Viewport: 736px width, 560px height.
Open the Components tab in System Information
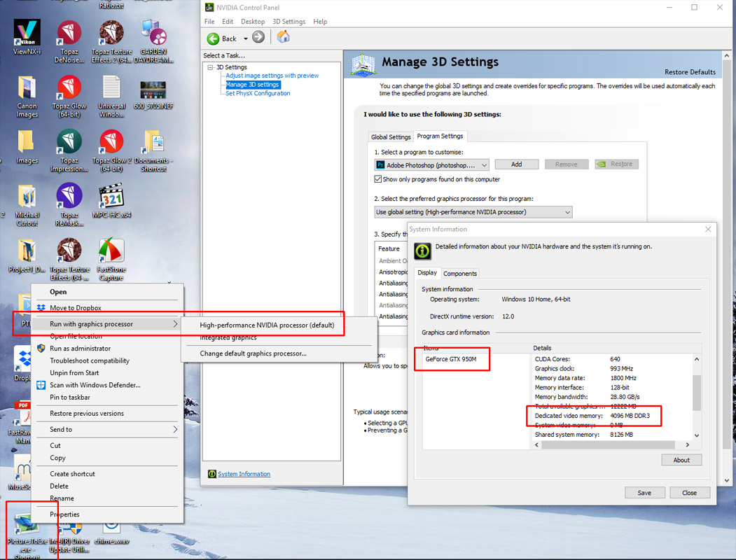pos(460,274)
